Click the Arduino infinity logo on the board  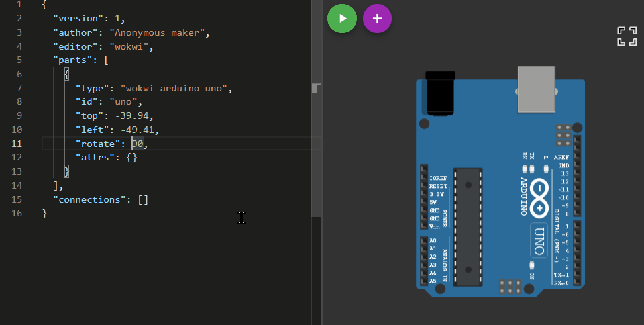[x=539, y=198]
